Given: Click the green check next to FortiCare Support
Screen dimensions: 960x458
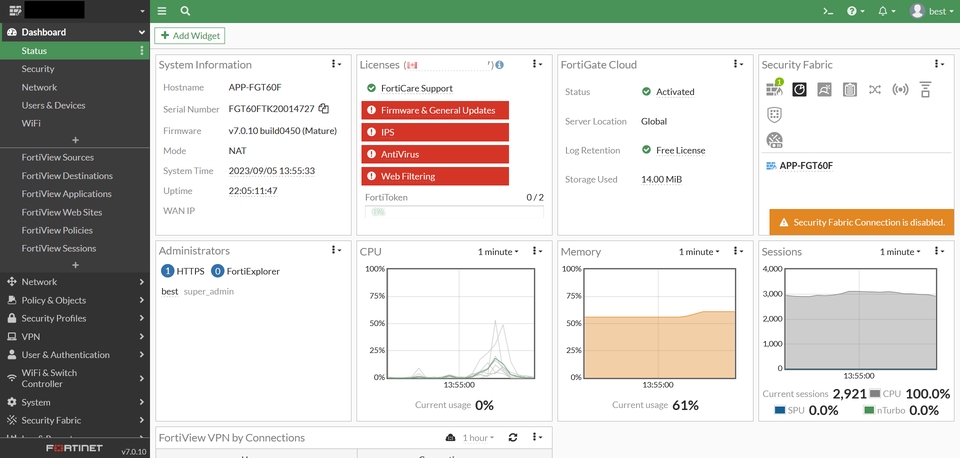Looking at the screenshot, I should [371, 88].
